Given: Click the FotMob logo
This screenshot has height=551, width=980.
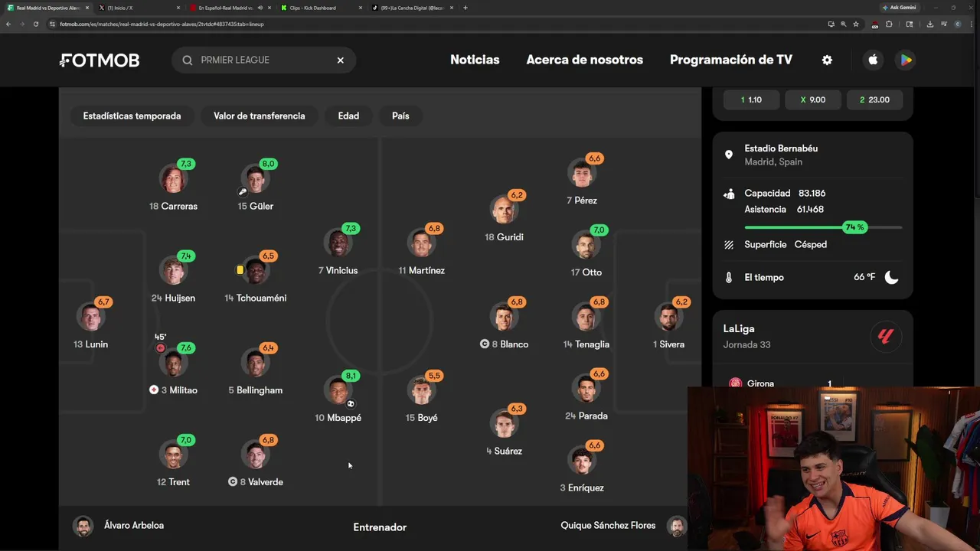Looking at the screenshot, I should tap(100, 60).
